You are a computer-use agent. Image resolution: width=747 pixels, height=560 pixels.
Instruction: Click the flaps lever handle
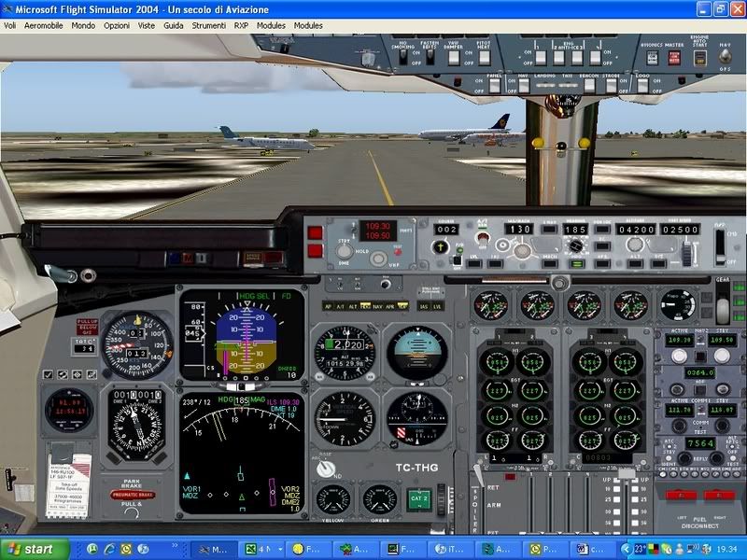coord(627,473)
